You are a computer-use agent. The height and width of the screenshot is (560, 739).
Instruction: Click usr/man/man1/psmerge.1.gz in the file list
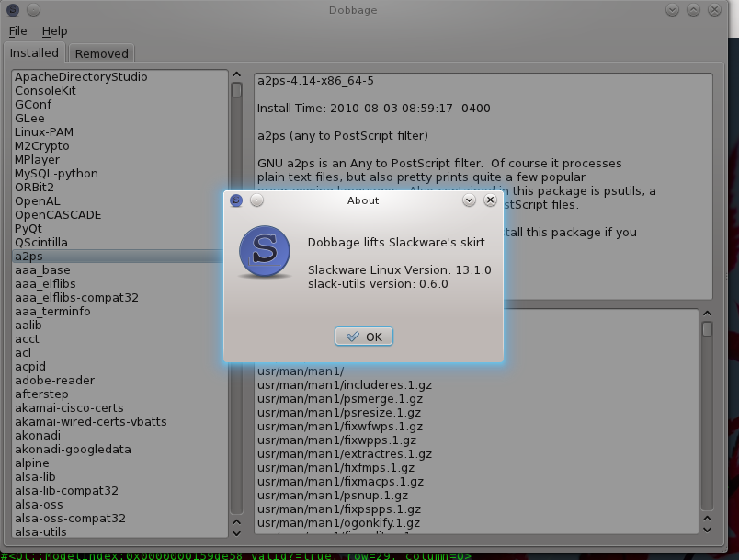(x=340, y=399)
